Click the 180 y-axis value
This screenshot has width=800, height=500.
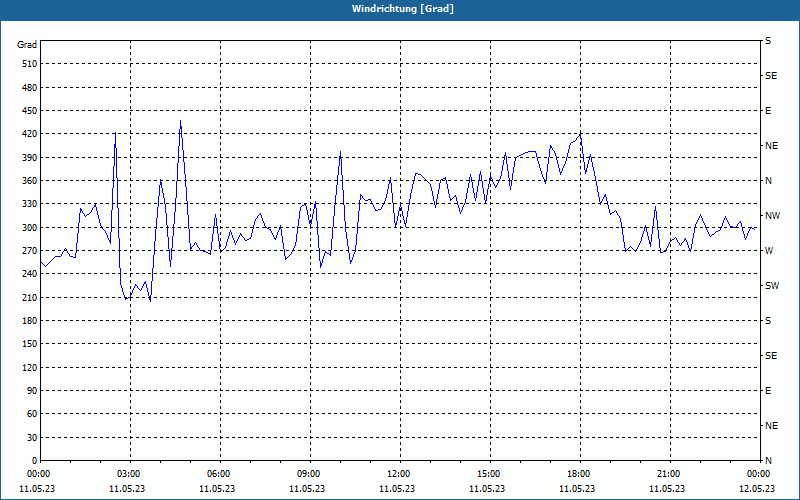(30, 321)
